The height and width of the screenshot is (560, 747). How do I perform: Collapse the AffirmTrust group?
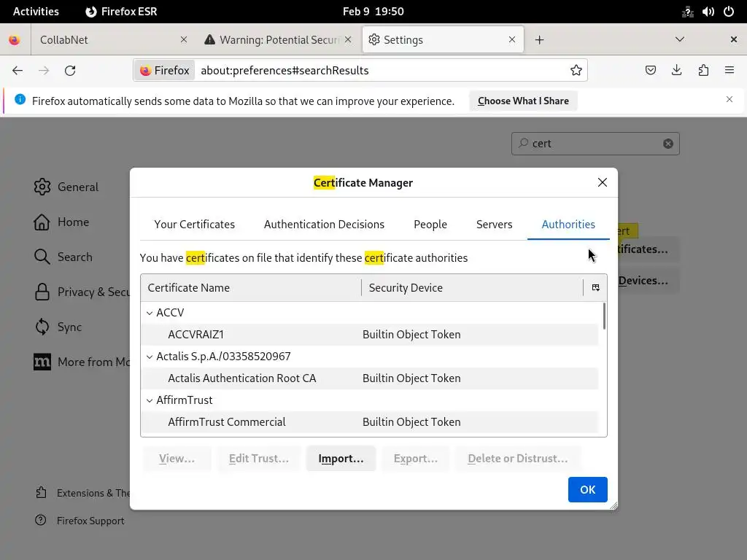[150, 400]
